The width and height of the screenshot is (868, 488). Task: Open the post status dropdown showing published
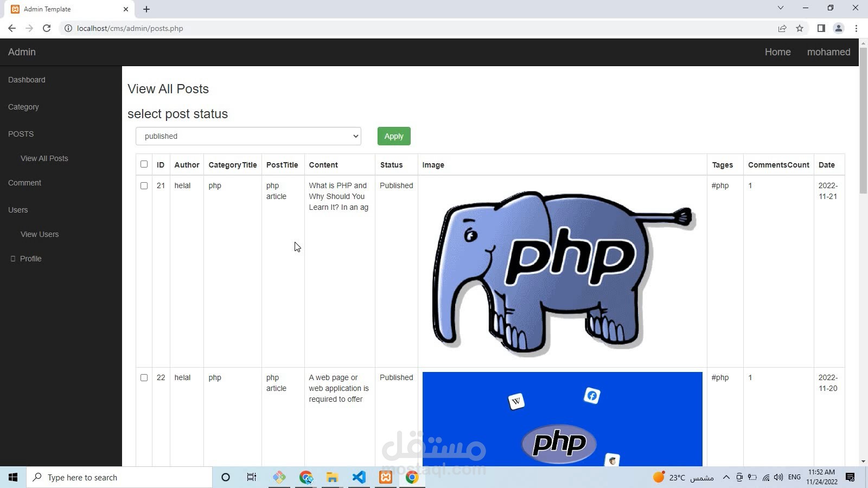pyautogui.click(x=248, y=136)
